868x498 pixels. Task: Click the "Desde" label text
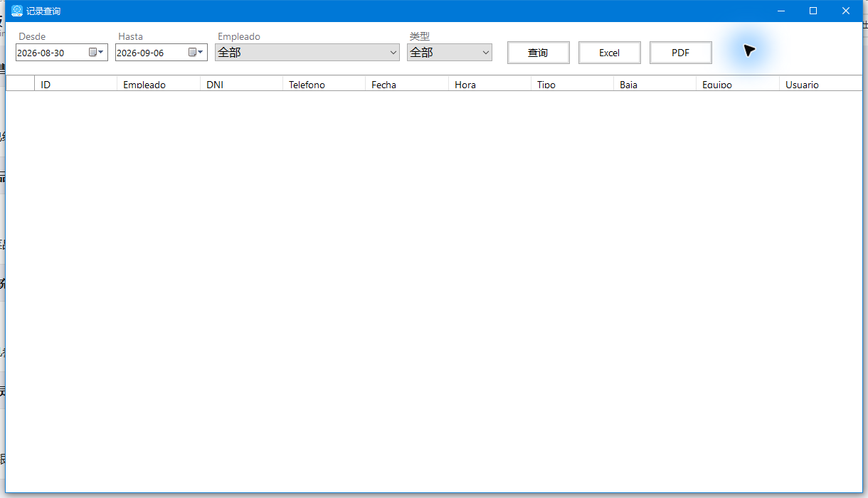[32, 36]
